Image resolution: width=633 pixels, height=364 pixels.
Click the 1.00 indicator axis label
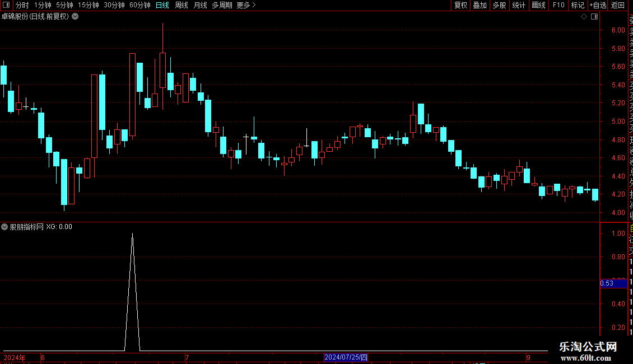[618, 234]
